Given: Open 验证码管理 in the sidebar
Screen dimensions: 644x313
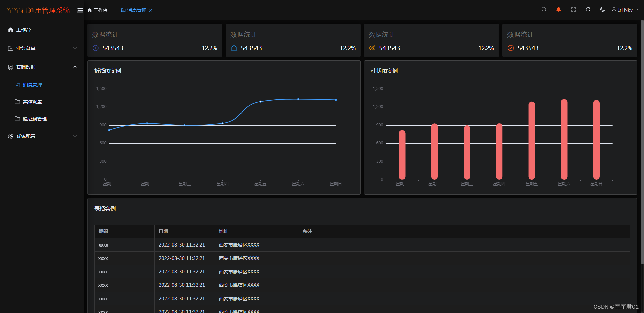Looking at the screenshot, I should [42, 119].
